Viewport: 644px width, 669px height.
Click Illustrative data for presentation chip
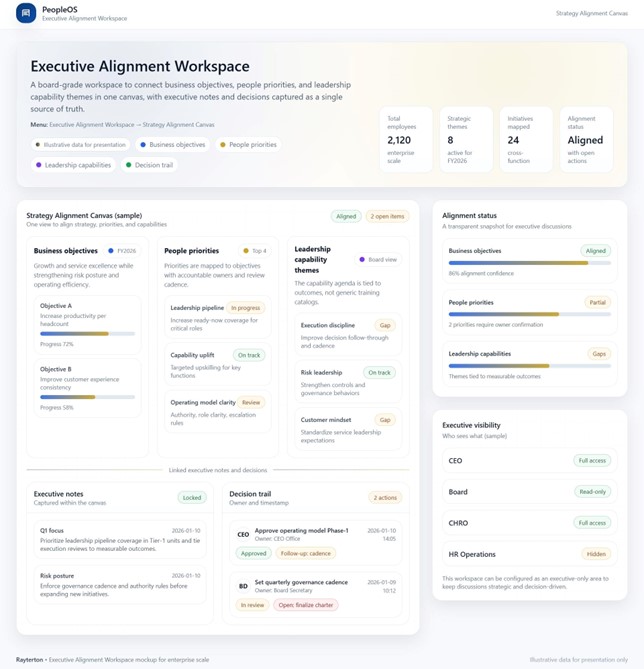tap(80, 145)
